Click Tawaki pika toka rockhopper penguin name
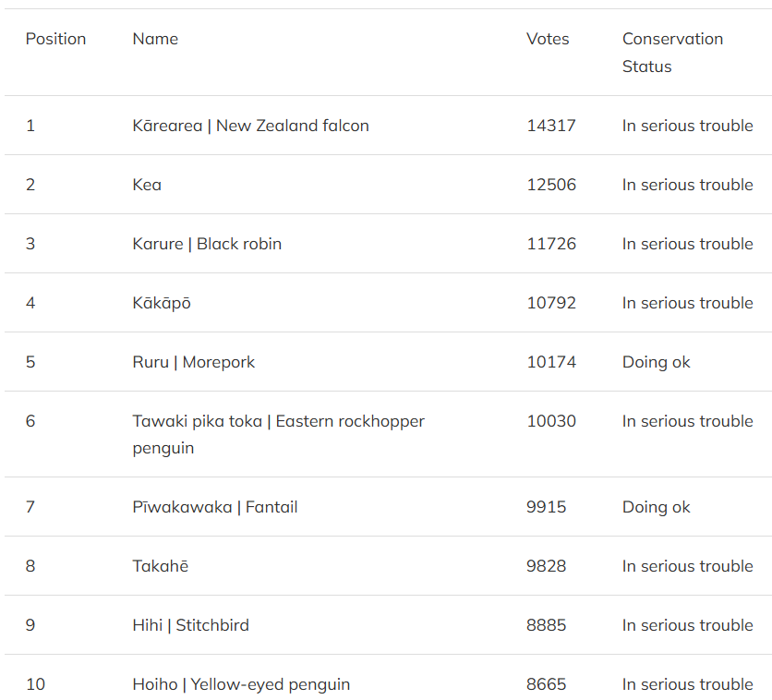Viewport: 772px width, 700px height. (278, 434)
